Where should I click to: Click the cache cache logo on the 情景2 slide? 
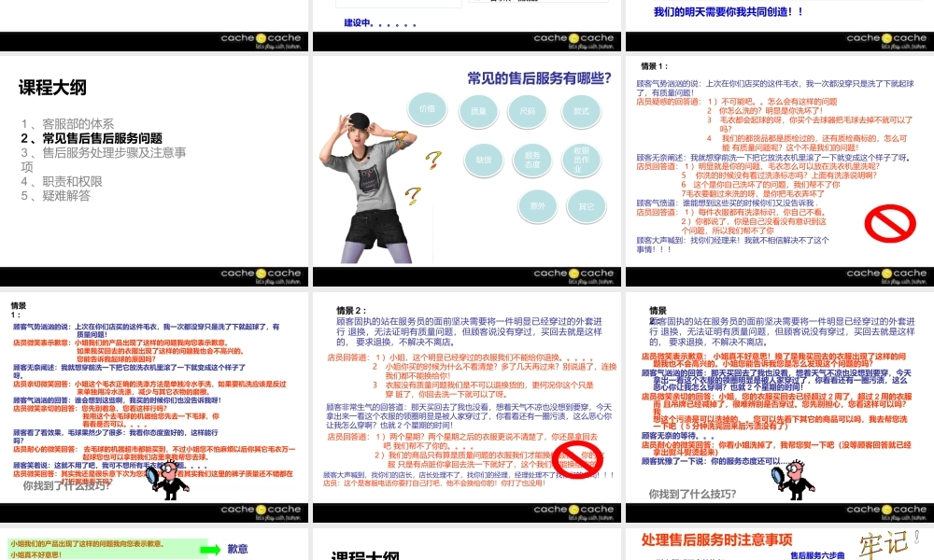tap(573, 512)
